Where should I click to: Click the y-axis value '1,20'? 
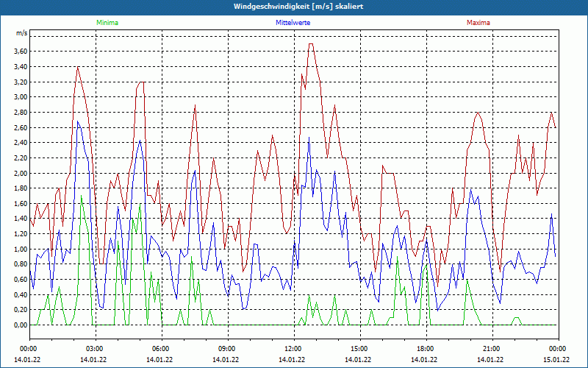point(21,234)
